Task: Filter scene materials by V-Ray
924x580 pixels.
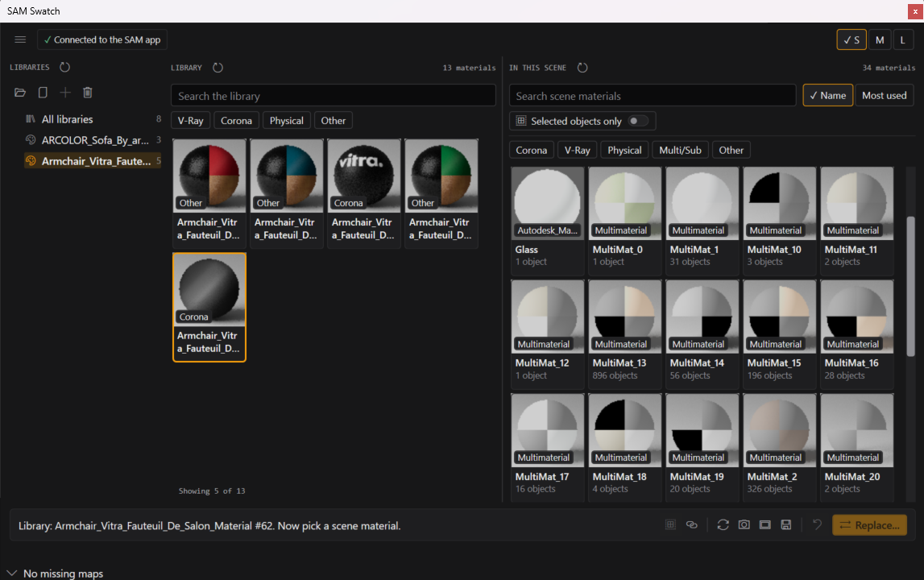Action: pos(578,151)
